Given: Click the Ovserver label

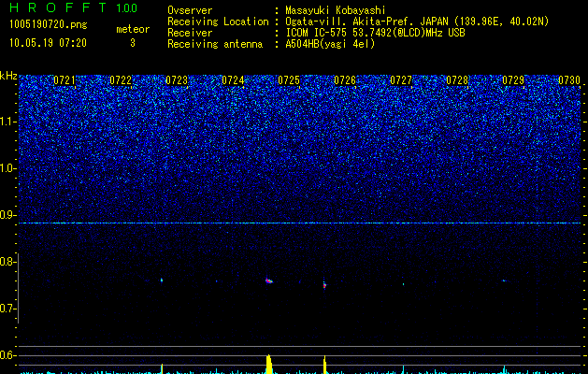Looking at the screenshot, I should tap(190, 10).
